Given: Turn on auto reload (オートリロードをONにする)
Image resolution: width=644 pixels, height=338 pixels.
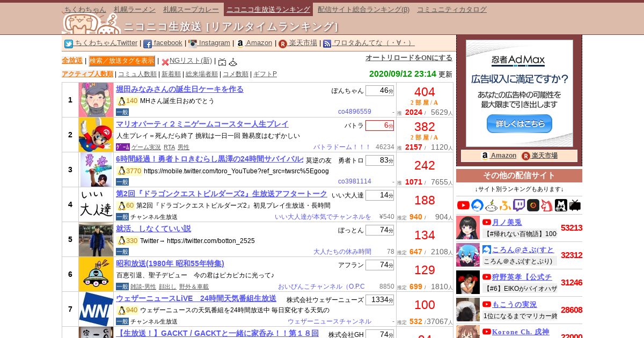Looking at the screenshot, I should click(409, 57).
